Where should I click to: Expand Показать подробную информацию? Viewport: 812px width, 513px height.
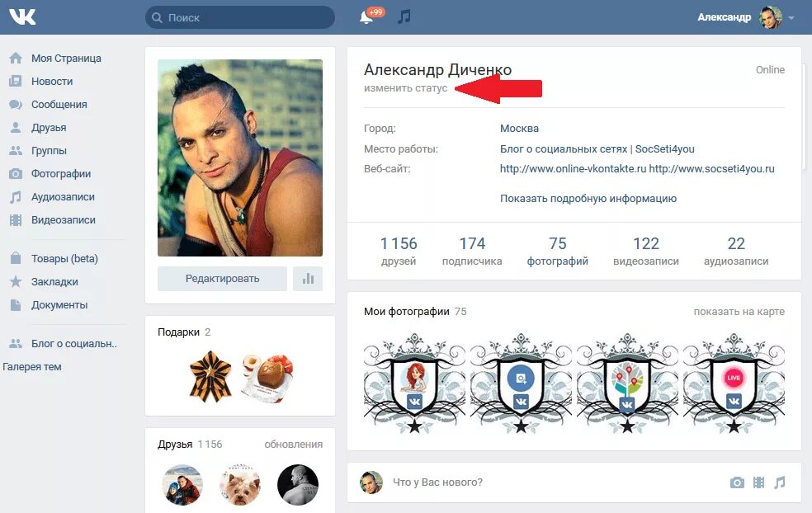588,198
